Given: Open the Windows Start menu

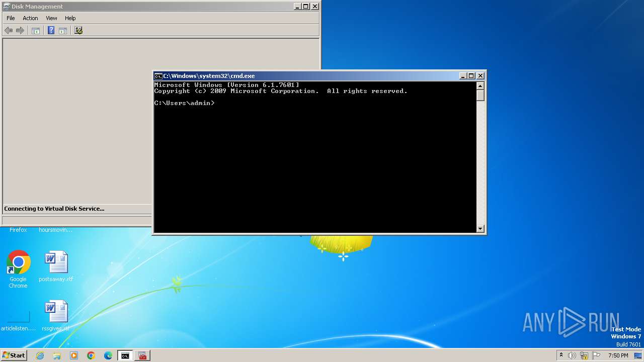Looking at the screenshot, I should pos(14,355).
